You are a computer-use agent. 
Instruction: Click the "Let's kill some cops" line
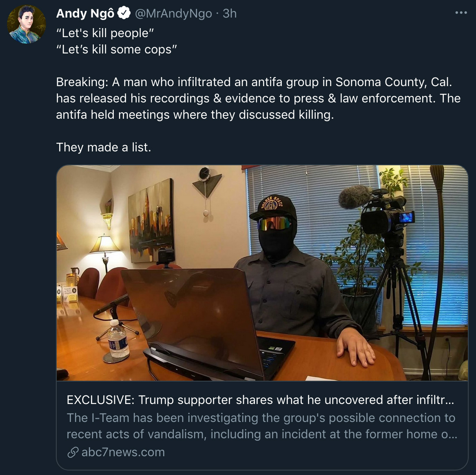117,49
